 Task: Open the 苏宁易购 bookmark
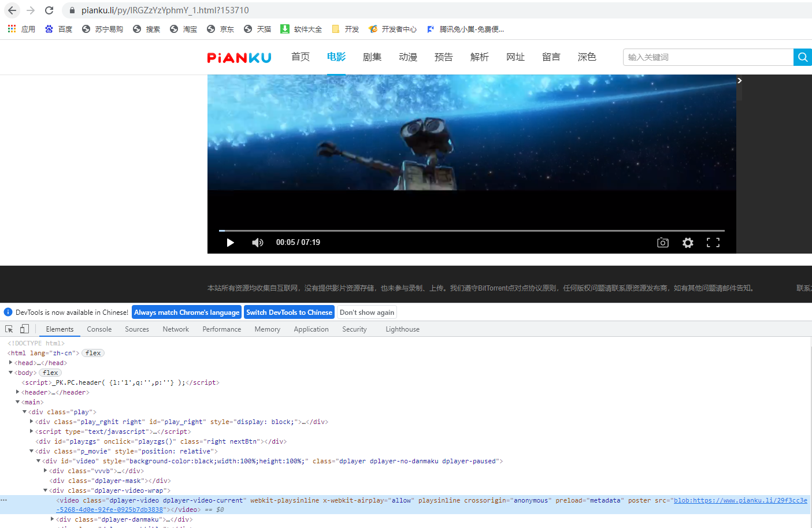click(x=102, y=29)
